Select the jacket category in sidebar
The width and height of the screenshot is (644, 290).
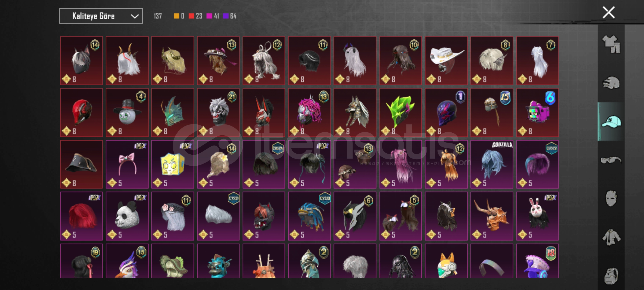point(611,237)
